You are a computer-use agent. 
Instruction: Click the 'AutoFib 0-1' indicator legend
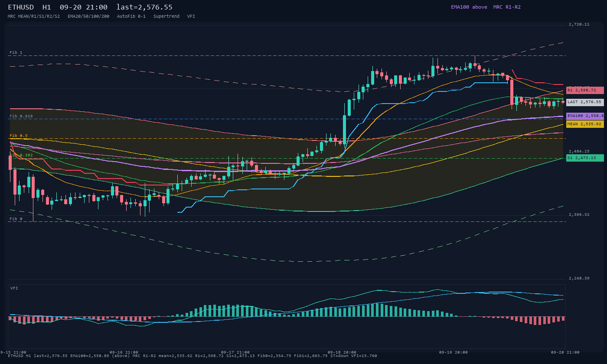click(x=131, y=16)
